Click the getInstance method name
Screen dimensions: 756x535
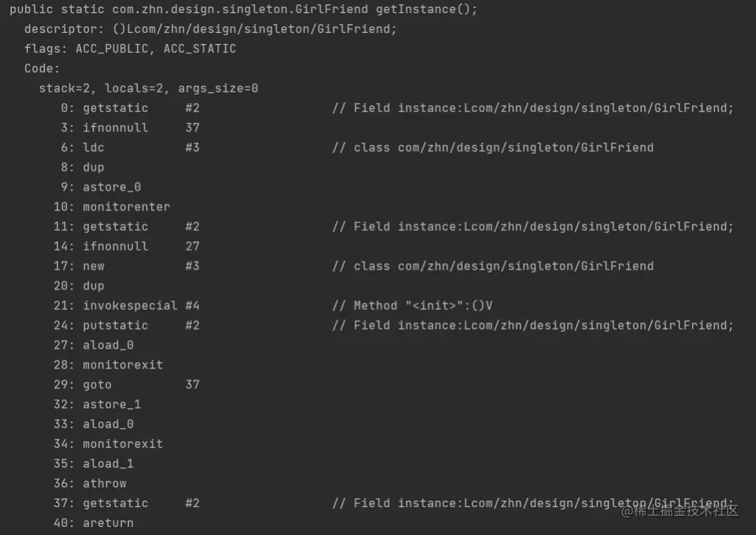416,10
